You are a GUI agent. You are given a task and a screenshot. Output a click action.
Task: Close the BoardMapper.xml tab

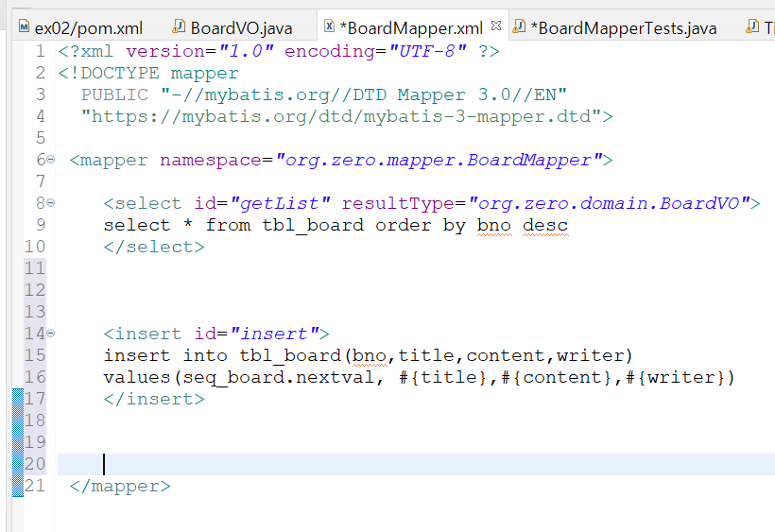click(x=496, y=26)
